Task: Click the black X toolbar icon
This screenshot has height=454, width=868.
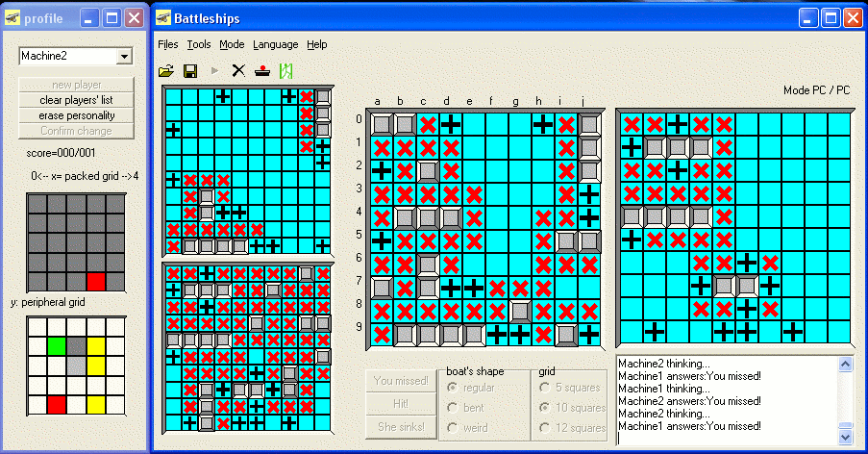Action: 238,70
